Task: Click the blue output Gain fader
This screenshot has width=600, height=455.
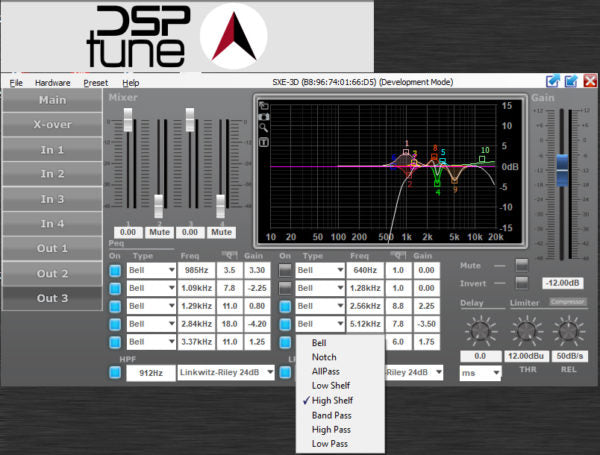Action: [x=562, y=170]
